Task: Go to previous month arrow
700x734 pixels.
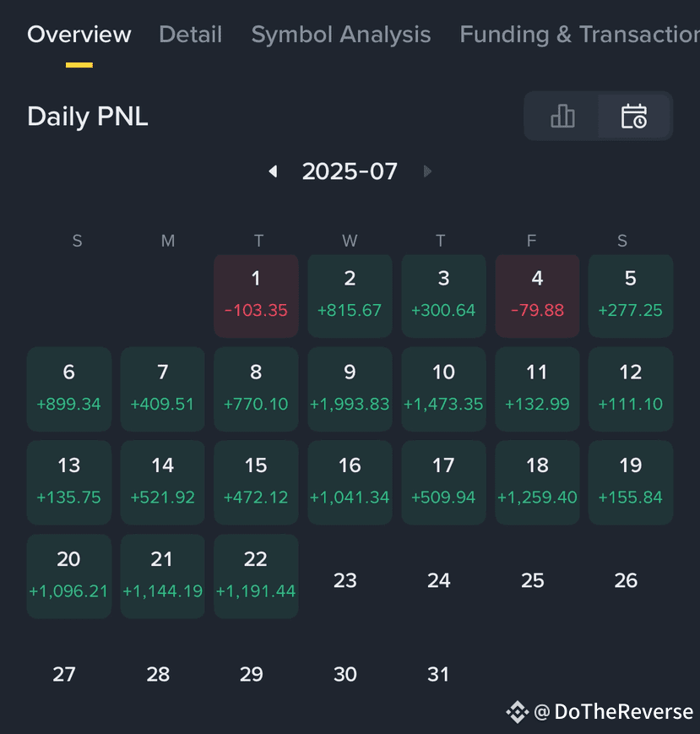Action: pos(274,171)
